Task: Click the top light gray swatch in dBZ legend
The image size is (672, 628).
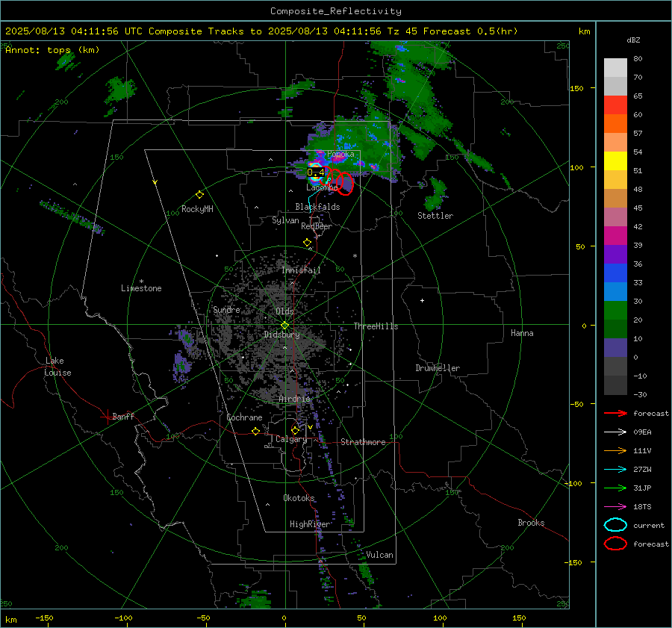Action: (615, 68)
